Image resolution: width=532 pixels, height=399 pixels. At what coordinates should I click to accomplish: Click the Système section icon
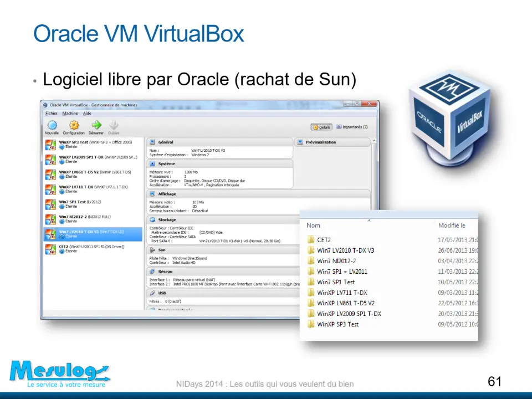tap(152, 164)
